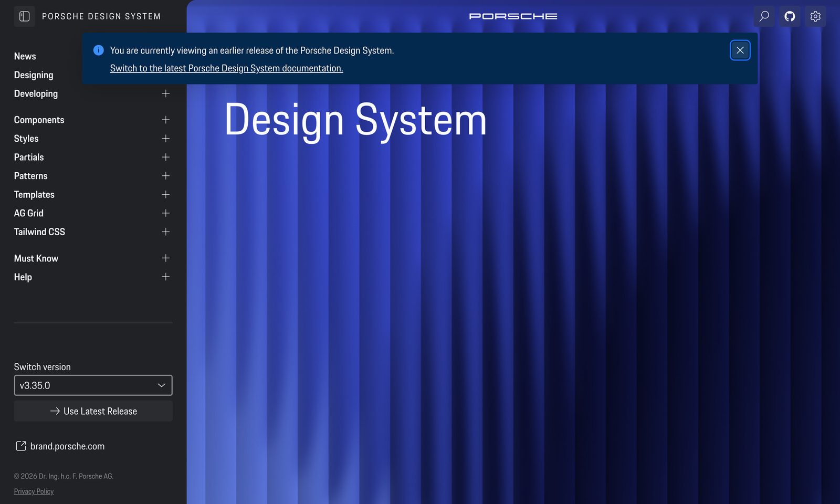Screen dimensions: 840x504
Task: Expand the Help section plus icon
Action: click(166, 277)
